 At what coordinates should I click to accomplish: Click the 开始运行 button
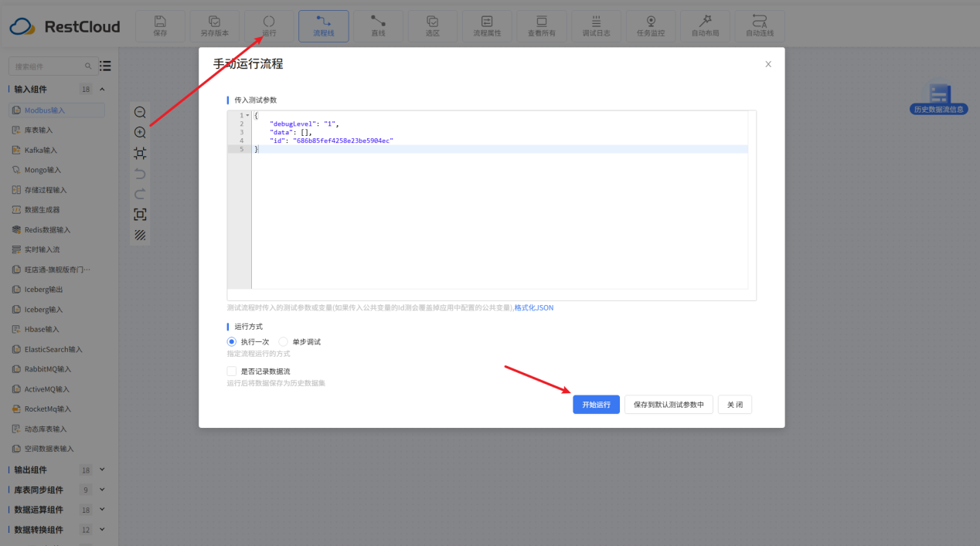[596, 405]
